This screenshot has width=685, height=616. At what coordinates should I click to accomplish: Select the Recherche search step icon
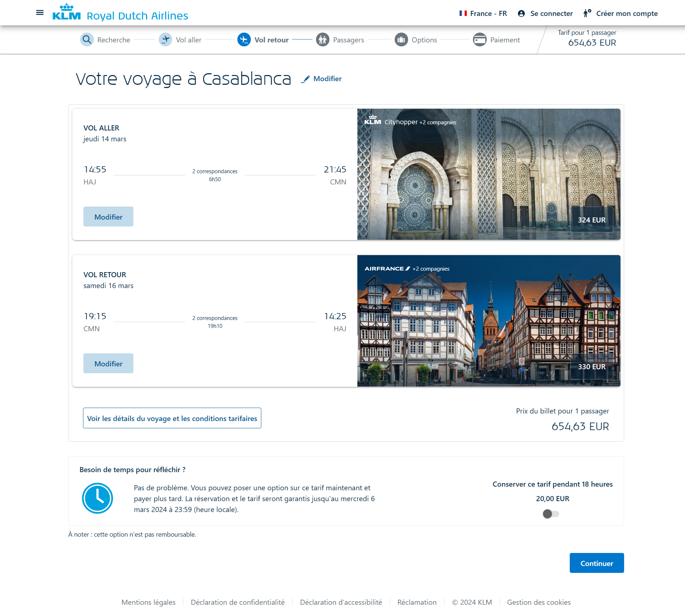tap(87, 40)
